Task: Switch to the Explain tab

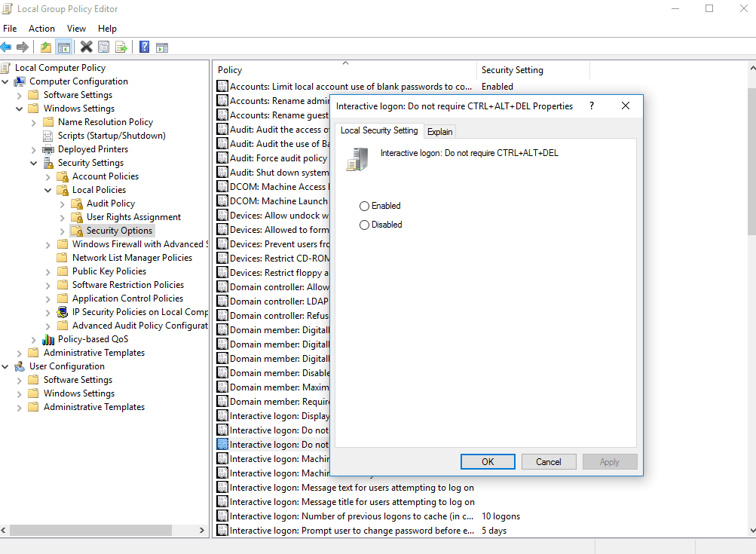Action: [x=439, y=130]
